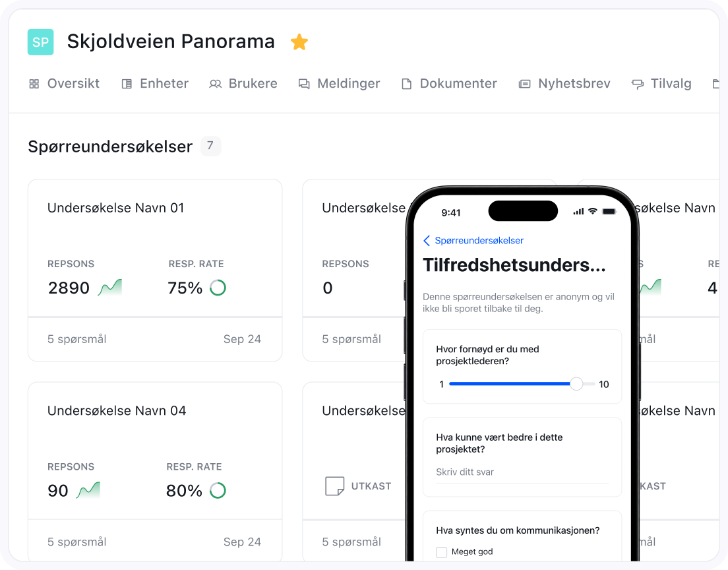
Task: Click the Skriv ditt svar text field
Action: pyautogui.click(x=522, y=472)
